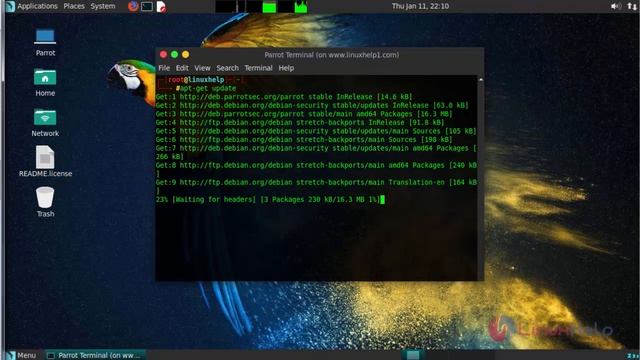The image size is (640, 360).
Task: Click the volume speaker icon
Action: point(616,6)
